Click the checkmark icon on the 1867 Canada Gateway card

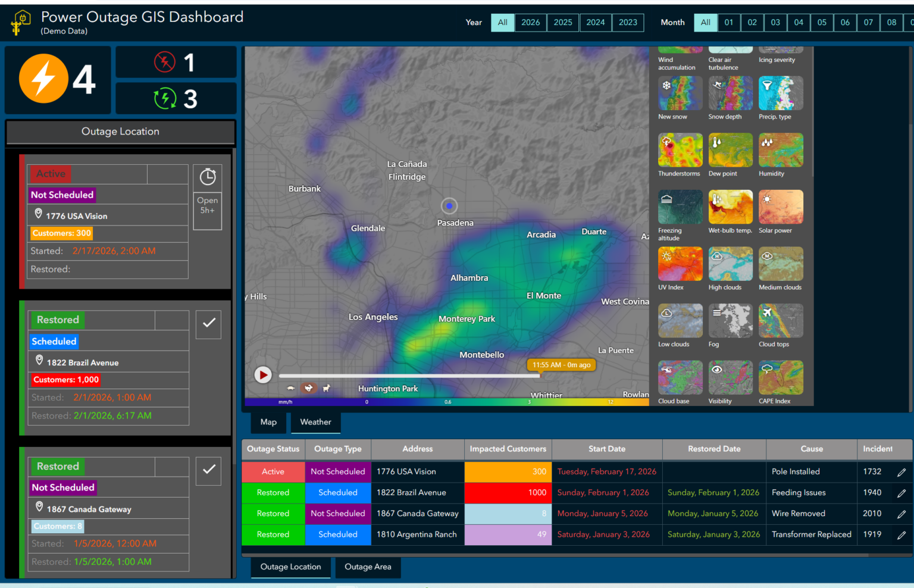(x=209, y=470)
